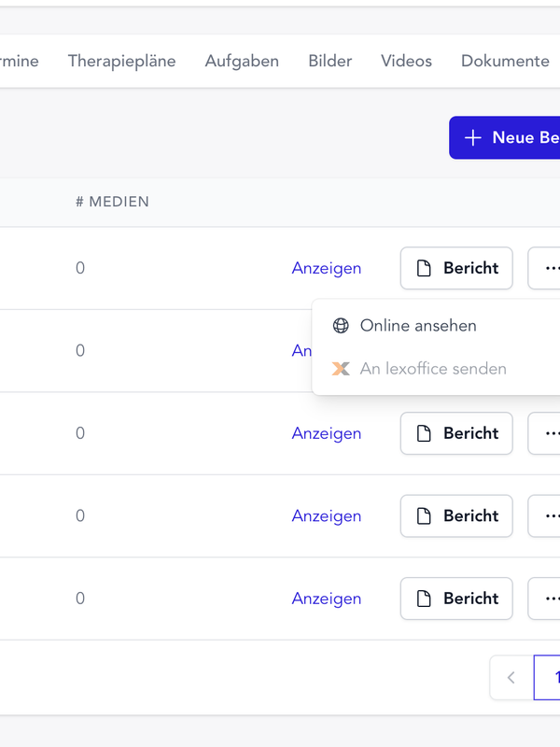This screenshot has height=747, width=560.
Task: Click the globe icon beside Online ansehen
Action: pos(341,326)
